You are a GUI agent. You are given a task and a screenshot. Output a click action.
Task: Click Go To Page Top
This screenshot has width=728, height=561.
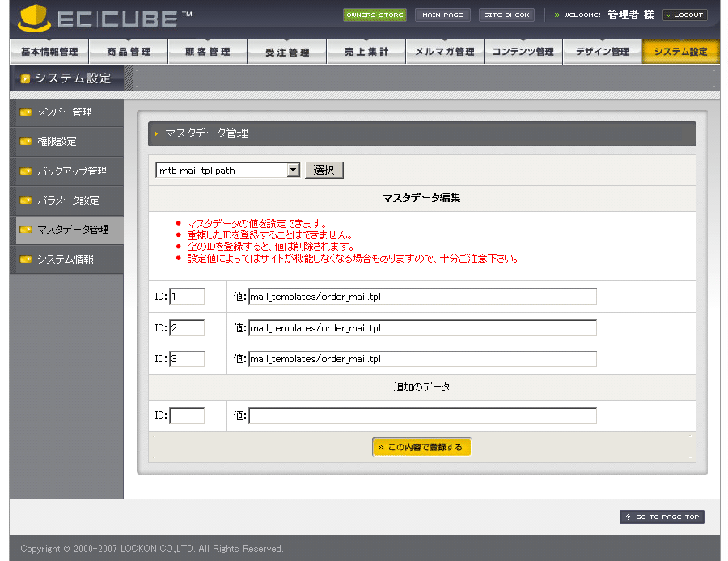coord(662,517)
